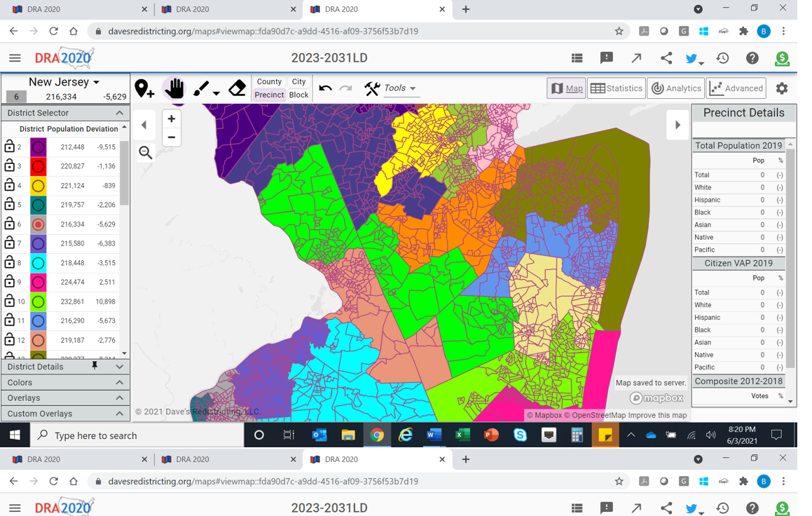Activate the pan hand tool

174,88
